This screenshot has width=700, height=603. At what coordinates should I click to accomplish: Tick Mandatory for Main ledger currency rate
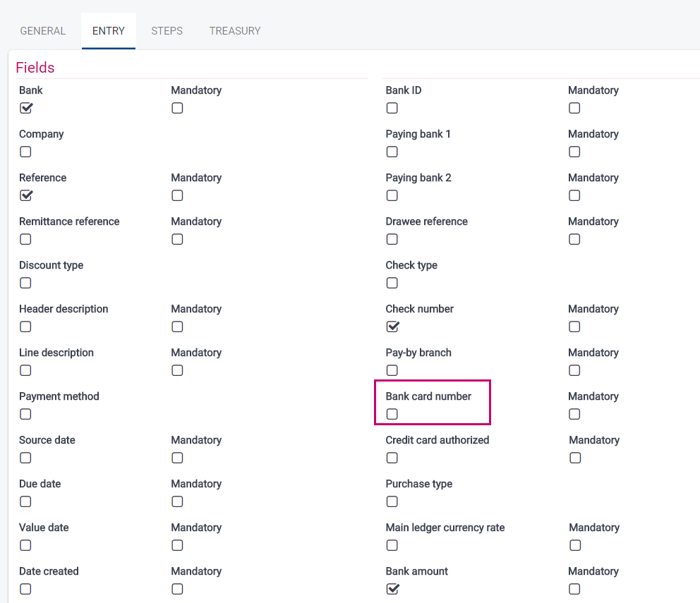(575, 545)
